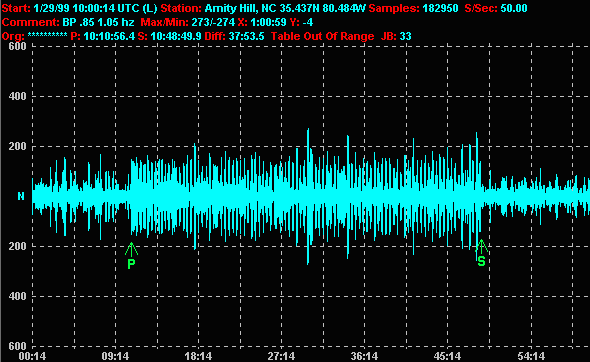Click the Org asterisks field

click(47, 35)
